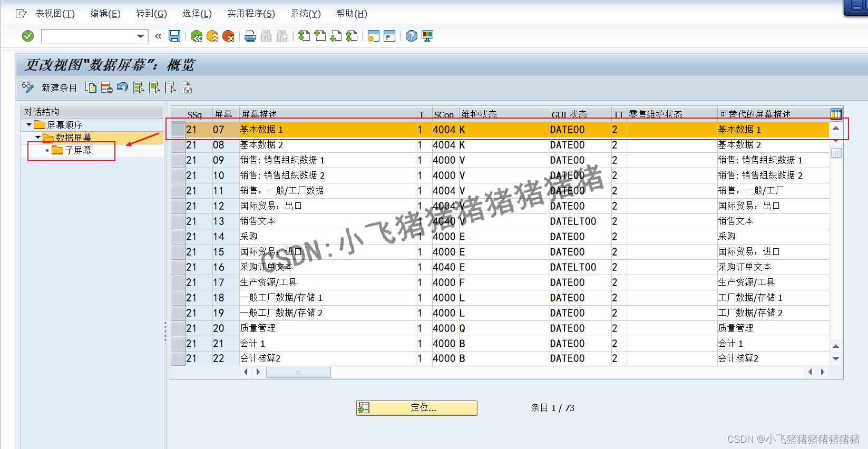Image resolution: width=868 pixels, height=449 pixels.
Task: Select row selector for 采购 row 14
Action: pos(178,237)
